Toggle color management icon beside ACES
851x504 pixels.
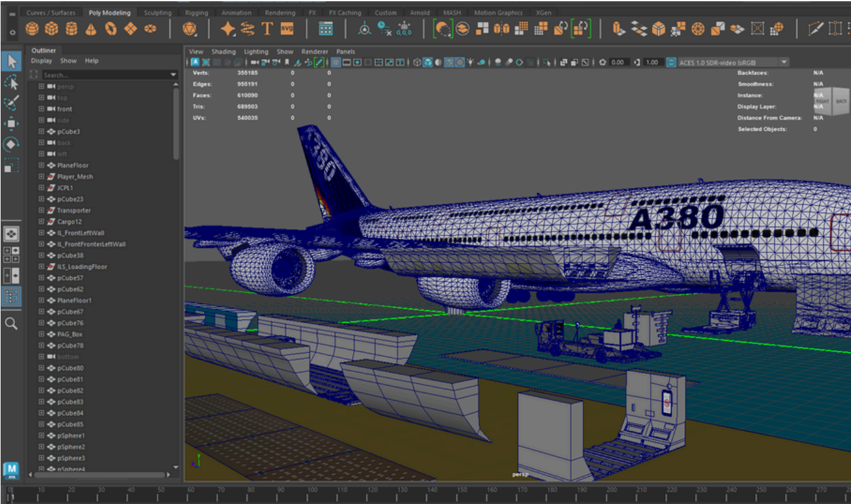[671, 62]
